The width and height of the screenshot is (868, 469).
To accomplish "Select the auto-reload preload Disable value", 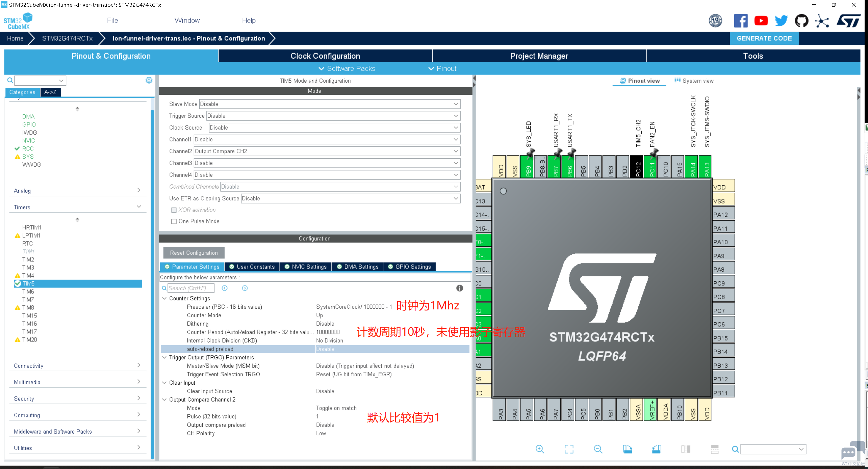I will [x=392, y=349].
